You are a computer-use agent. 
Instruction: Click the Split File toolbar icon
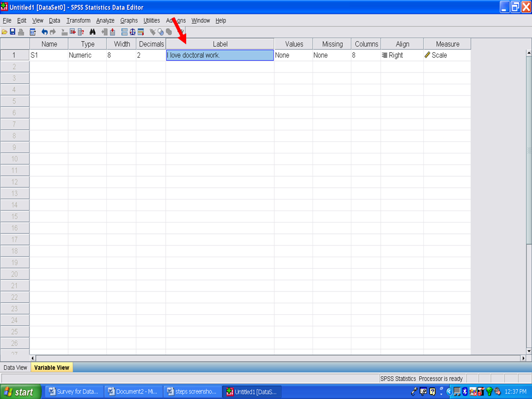(x=124, y=32)
